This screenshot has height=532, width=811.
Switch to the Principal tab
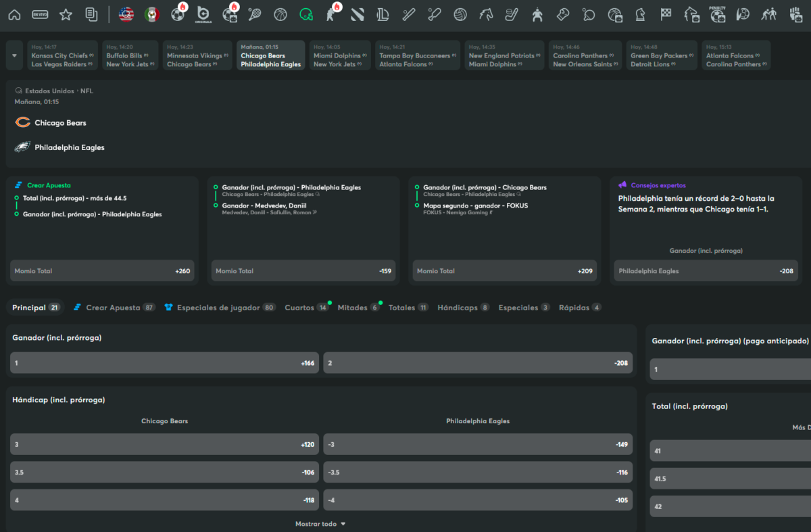pos(36,308)
